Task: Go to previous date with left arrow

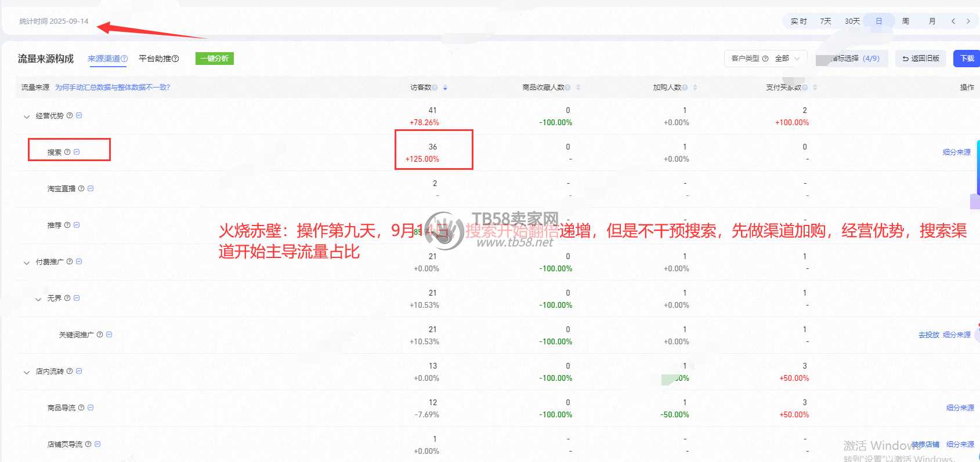Action: pyautogui.click(x=953, y=21)
